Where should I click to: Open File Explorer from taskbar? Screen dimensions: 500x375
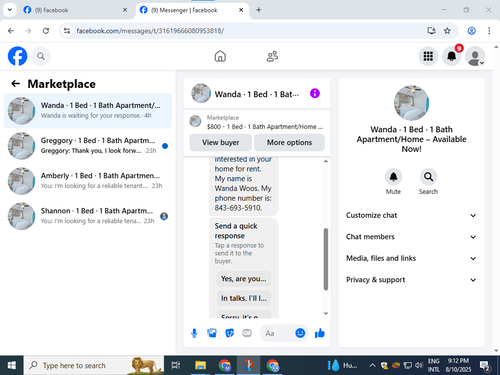(200, 365)
